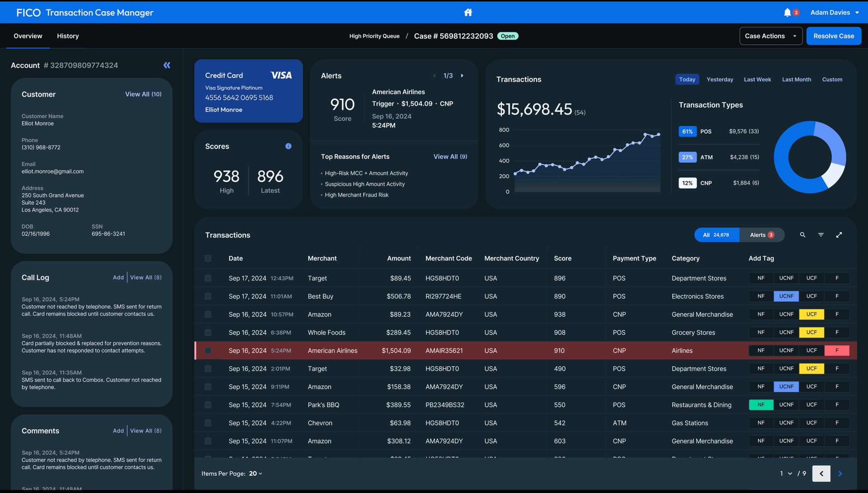Show All 24,678 transactions
The width and height of the screenshot is (868, 493).
pyautogui.click(x=717, y=235)
